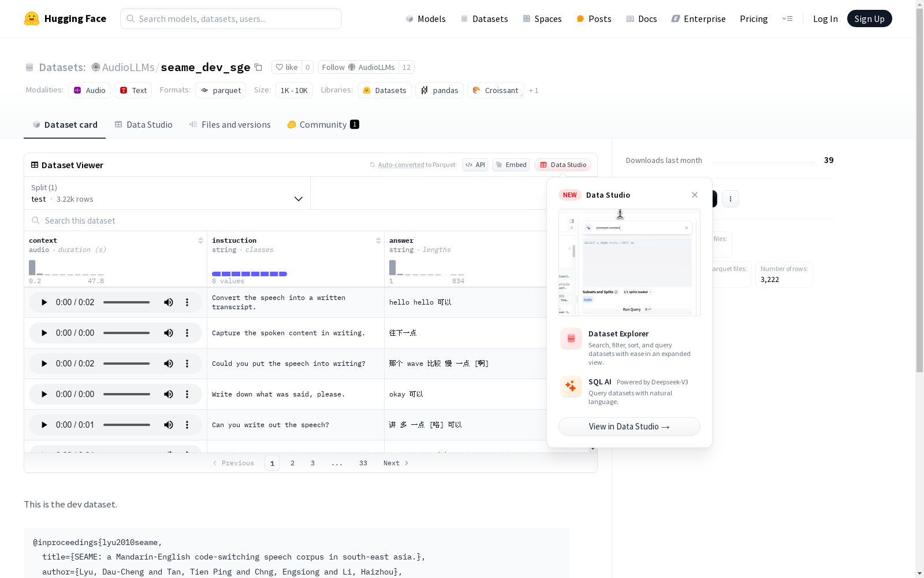The image size is (924, 578).
Task: Seek audio slider in 'hello hello 可以' row
Action: [x=126, y=302]
